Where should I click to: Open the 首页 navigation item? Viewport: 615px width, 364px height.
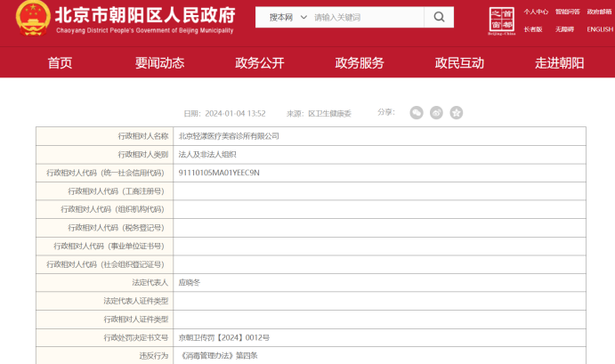point(60,63)
